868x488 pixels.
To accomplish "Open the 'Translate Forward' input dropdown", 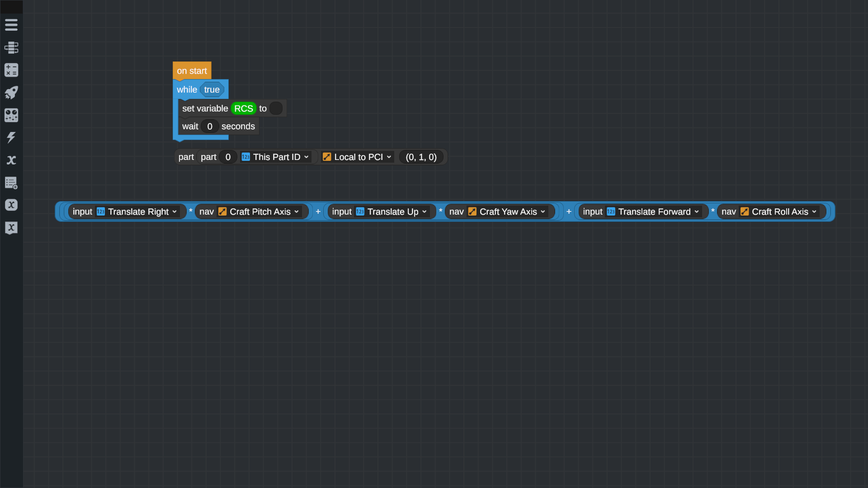I will coord(653,211).
